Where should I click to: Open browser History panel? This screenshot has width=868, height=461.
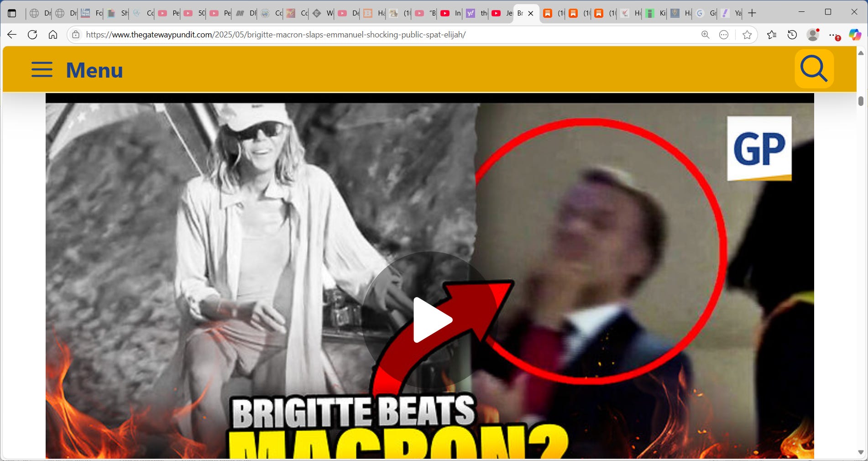[x=792, y=35]
